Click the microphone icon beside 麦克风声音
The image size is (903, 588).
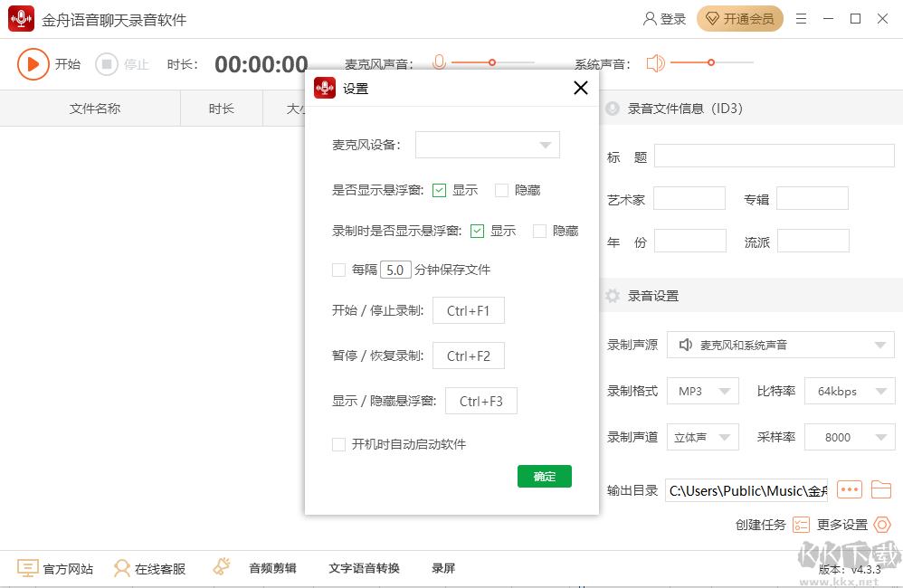[x=439, y=62]
